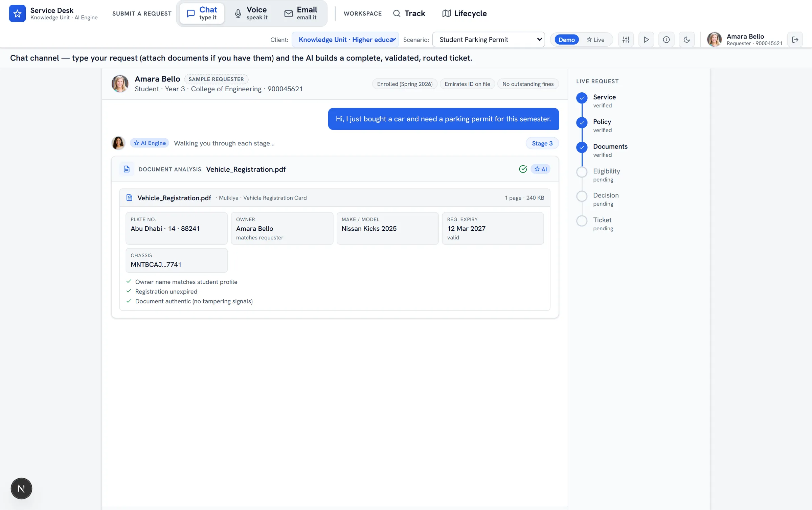Click the requester card profile photo
Screen dimensions: 812x510
coord(120,84)
